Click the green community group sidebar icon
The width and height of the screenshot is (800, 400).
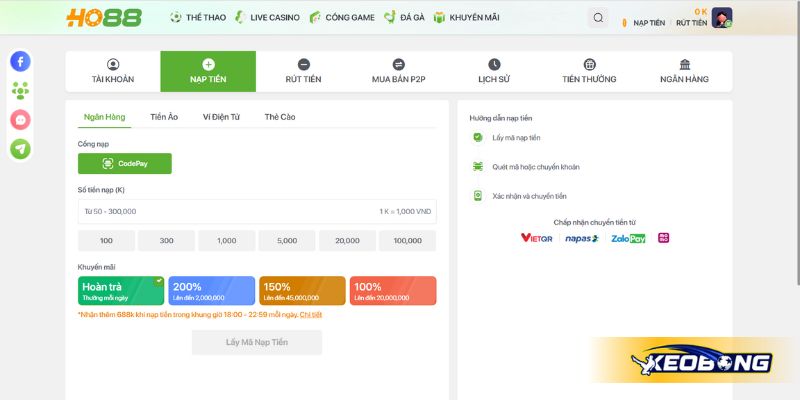click(20, 90)
